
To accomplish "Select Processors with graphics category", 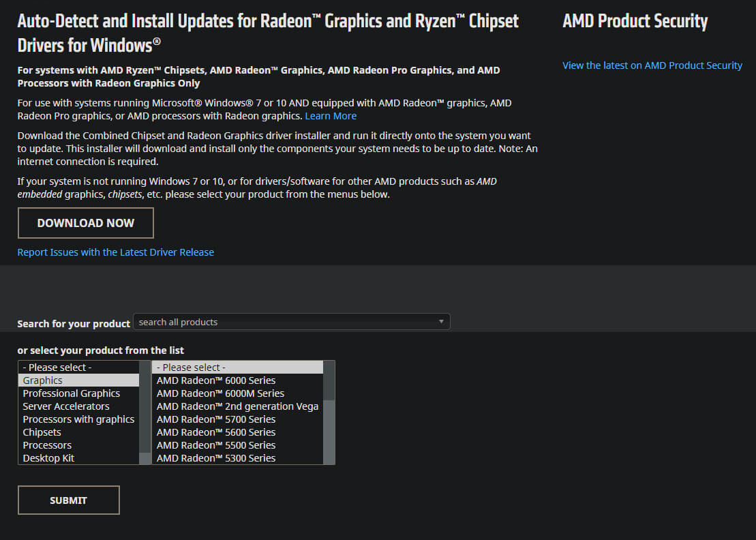I will (78, 419).
